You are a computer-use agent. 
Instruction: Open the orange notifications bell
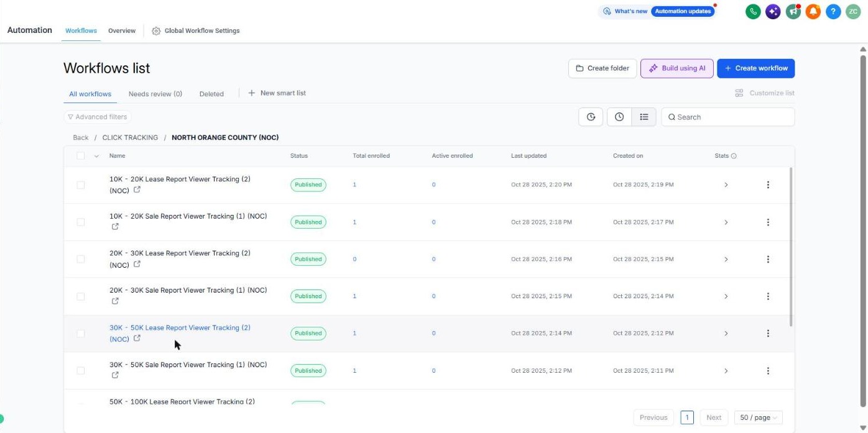click(813, 11)
